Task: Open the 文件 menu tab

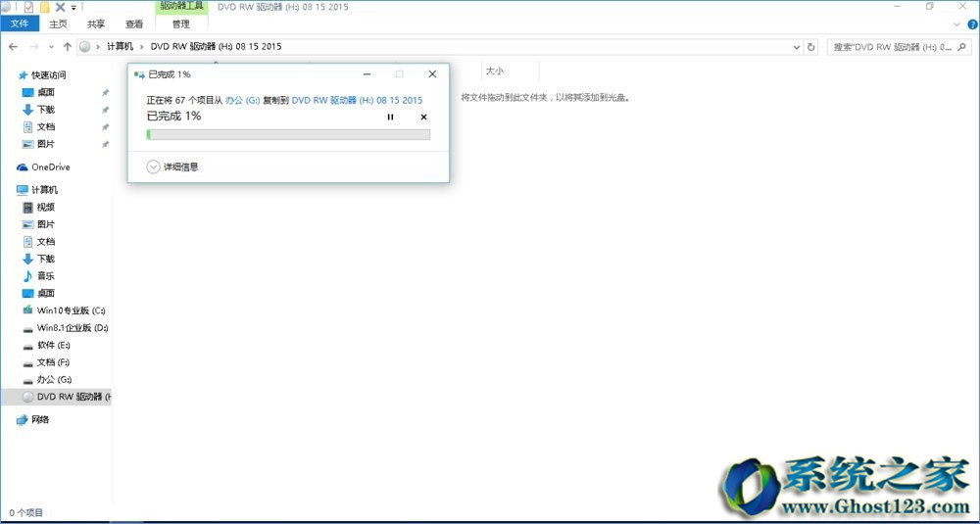Action: 20,24
